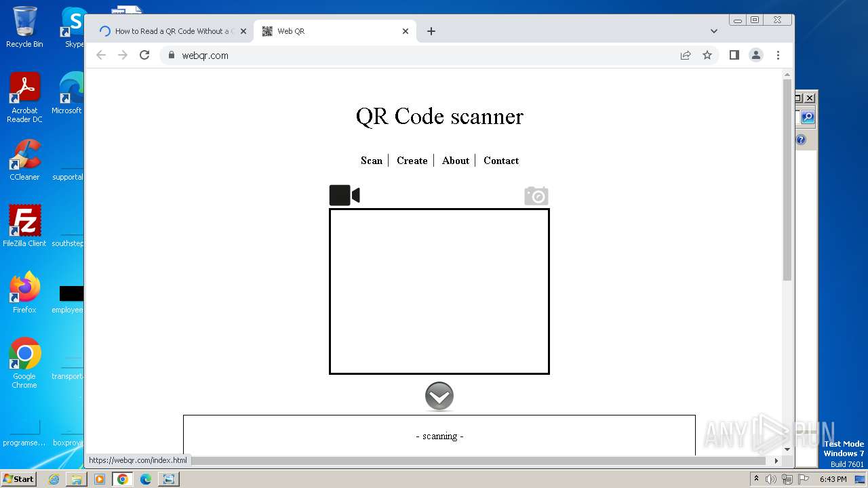
Task: Select the photo camera upload icon
Action: click(x=536, y=196)
